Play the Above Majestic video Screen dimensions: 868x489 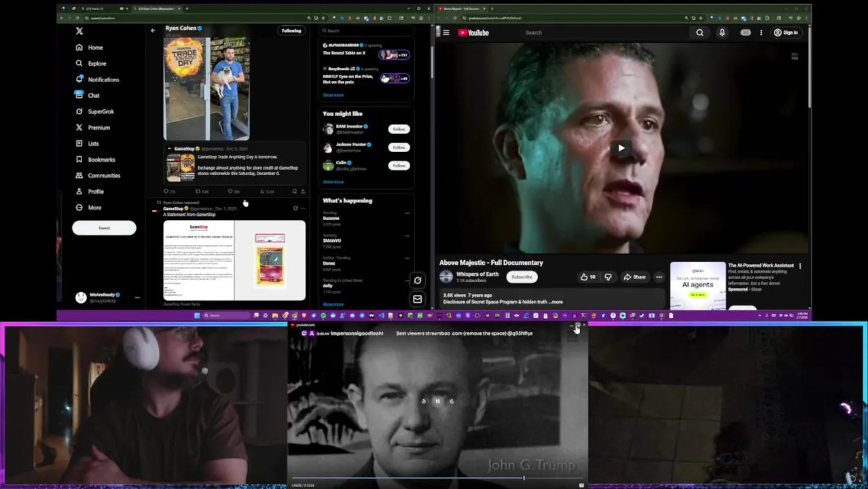tap(621, 148)
